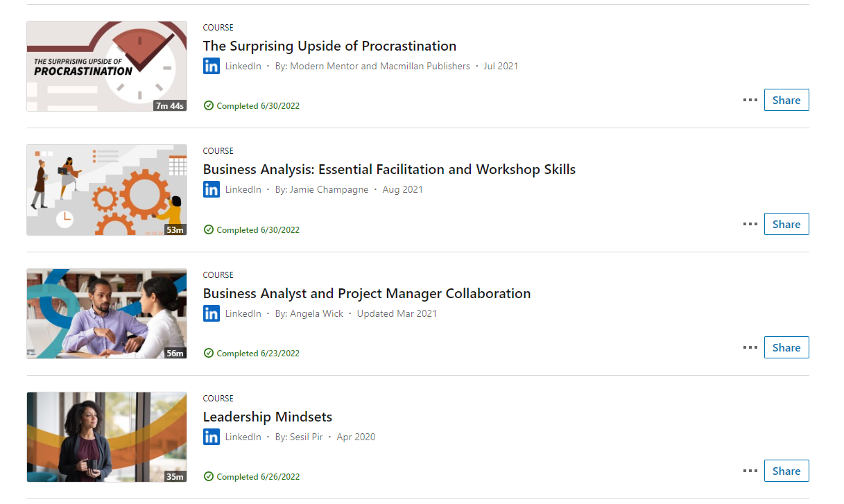Expand options menu for Project Manager Collaboration

coord(750,347)
